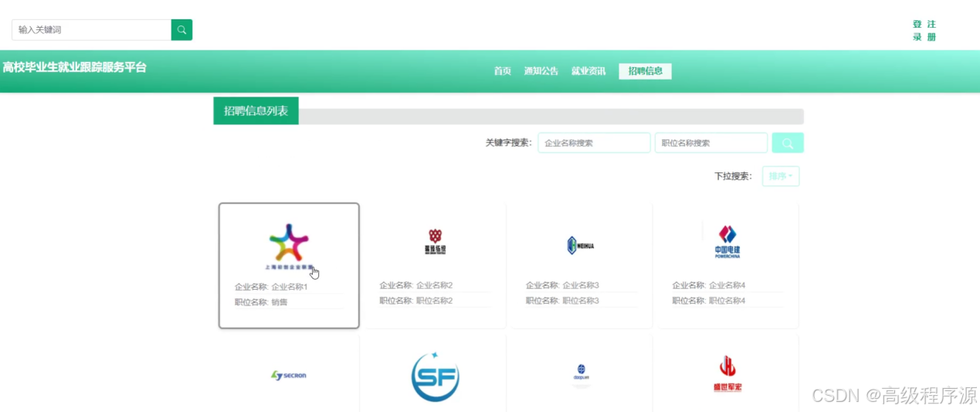
Task: Click the 登录 link
Action: (917, 31)
